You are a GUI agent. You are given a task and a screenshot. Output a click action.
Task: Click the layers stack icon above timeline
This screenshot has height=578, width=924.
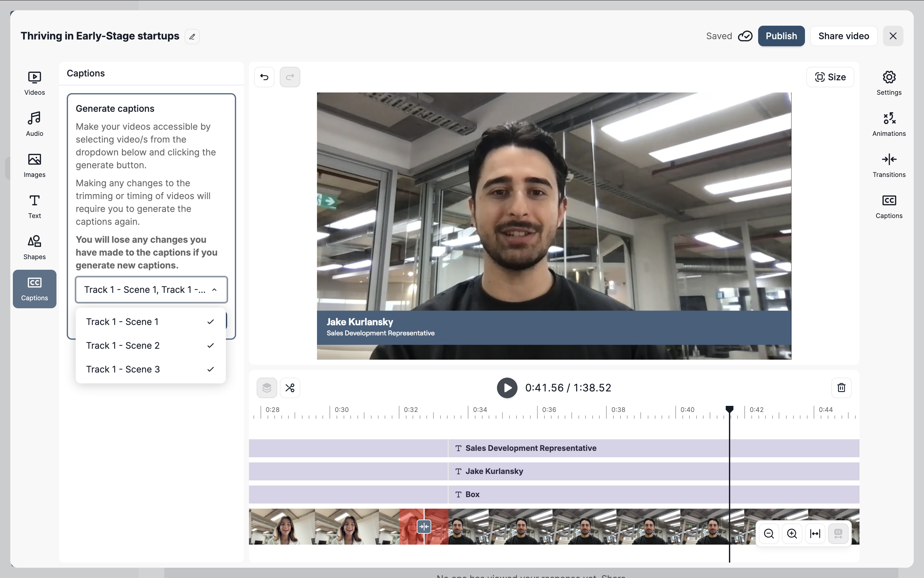(x=267, y=388)
